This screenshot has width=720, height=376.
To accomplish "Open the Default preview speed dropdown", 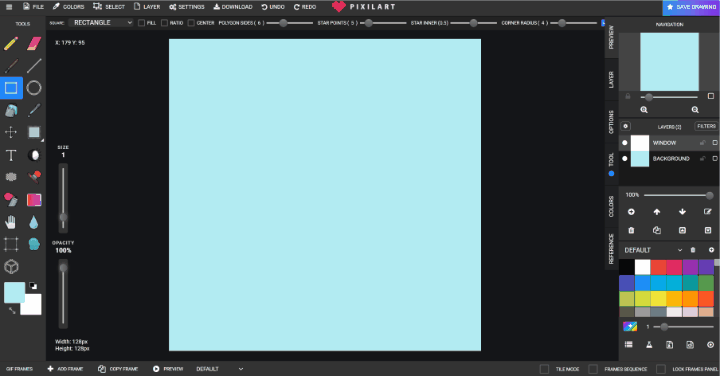I will pyautogui.click(x=219, y=369).
